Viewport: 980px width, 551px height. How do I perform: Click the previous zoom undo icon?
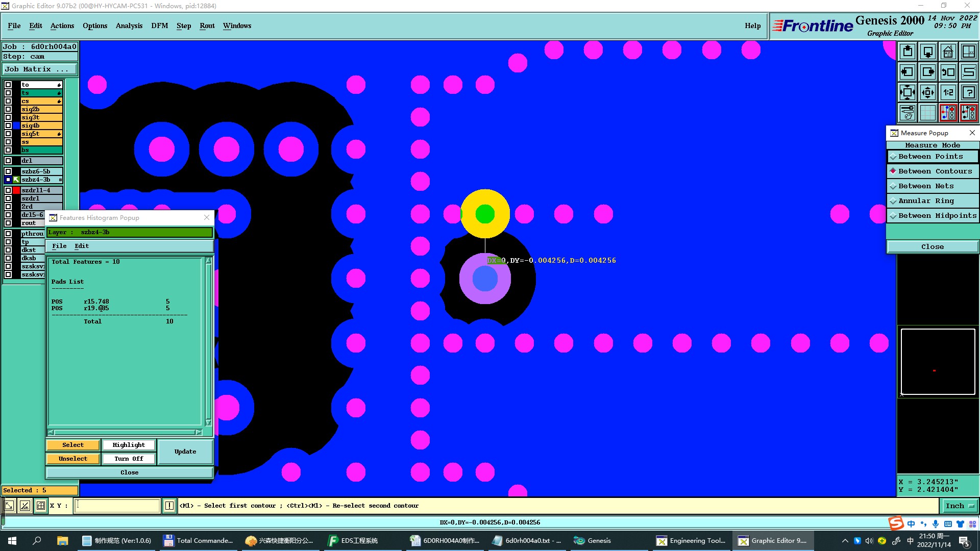(x=948, y=72)
